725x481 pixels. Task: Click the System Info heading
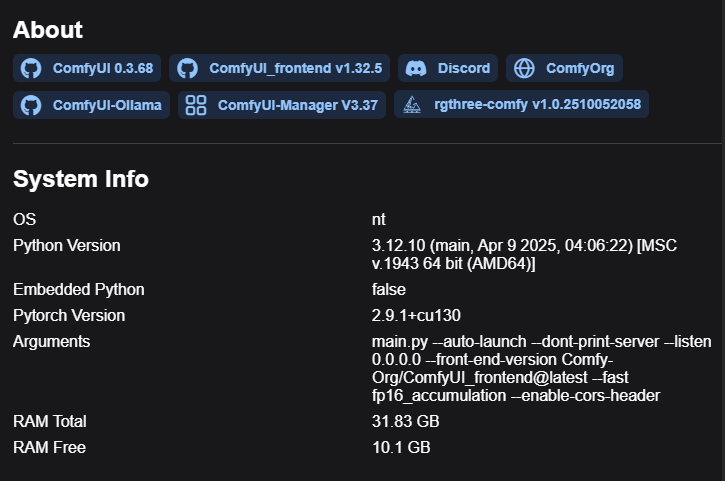[x=81, y=179]
